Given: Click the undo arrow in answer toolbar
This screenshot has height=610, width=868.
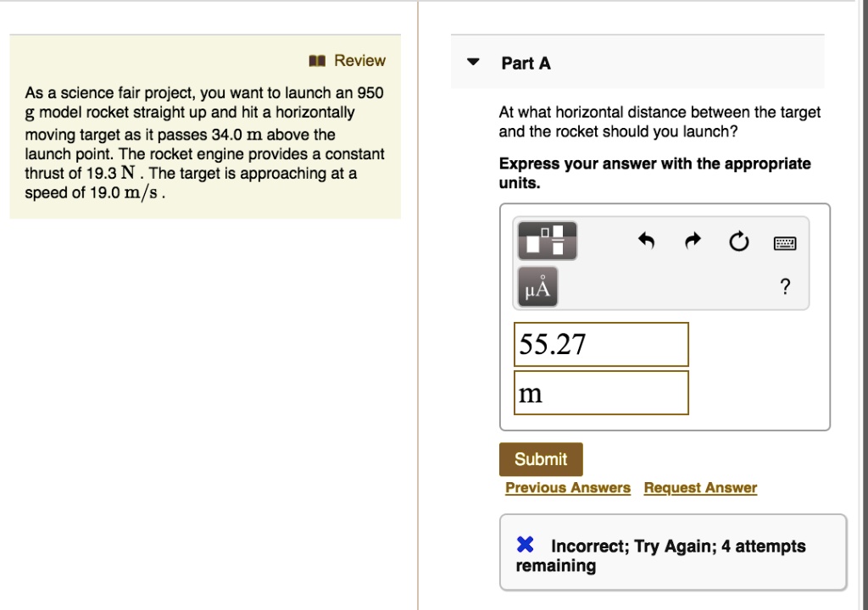Looking at the screenshot, I should click(x=647, y=243).
